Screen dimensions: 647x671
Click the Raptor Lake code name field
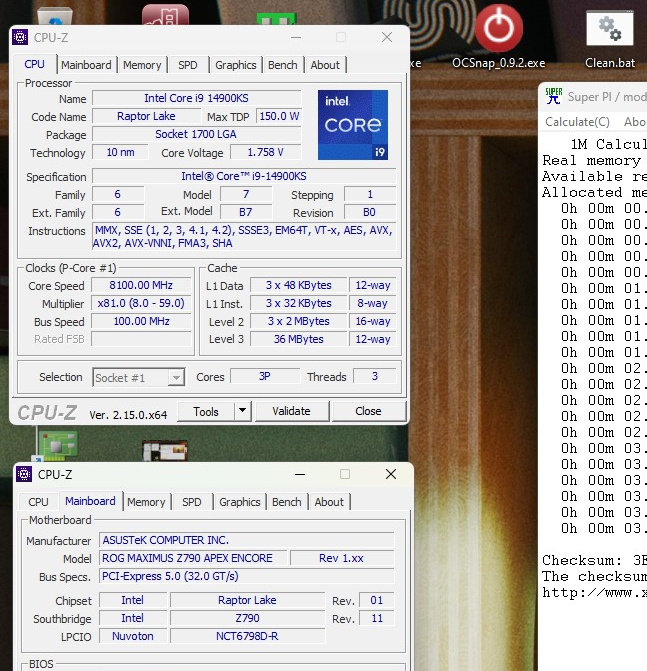coord(146,116)
